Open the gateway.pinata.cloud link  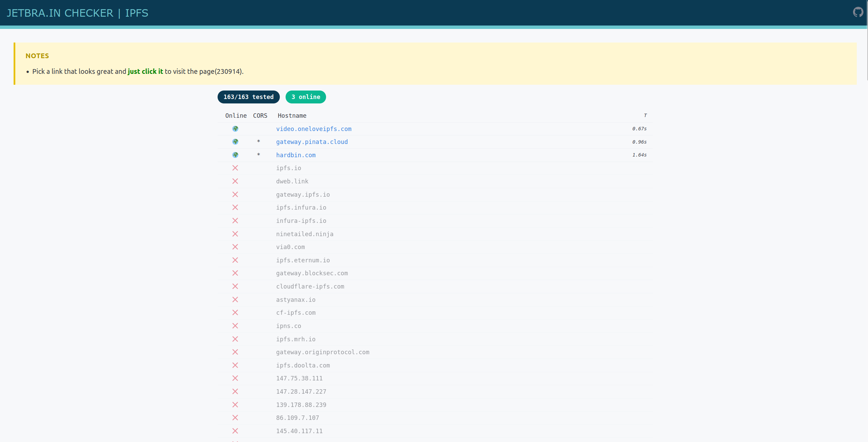coord(312,142)
